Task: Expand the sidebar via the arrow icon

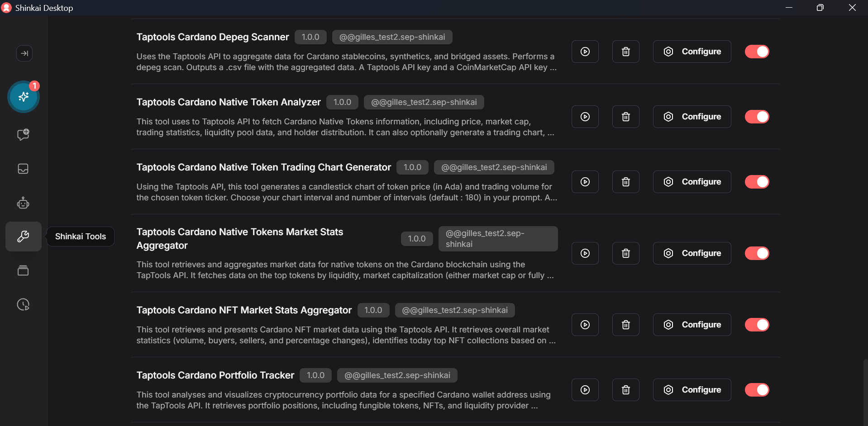Action: click(24, 53)
